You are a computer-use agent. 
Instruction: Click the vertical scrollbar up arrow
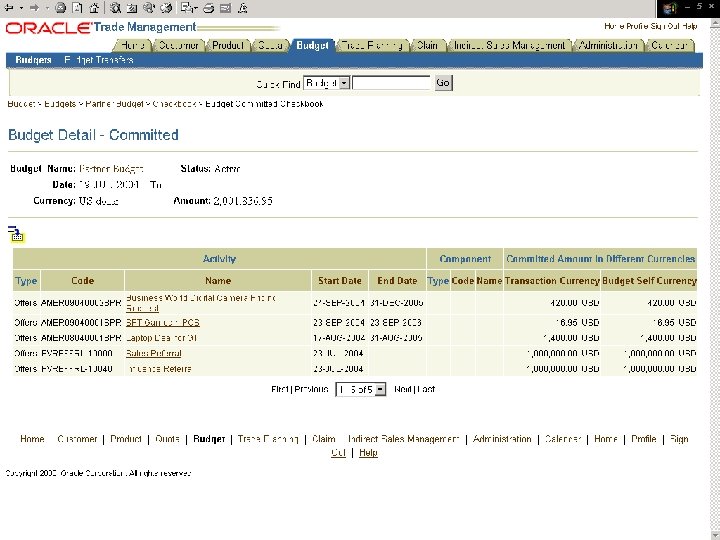click(x=715, y=23)
